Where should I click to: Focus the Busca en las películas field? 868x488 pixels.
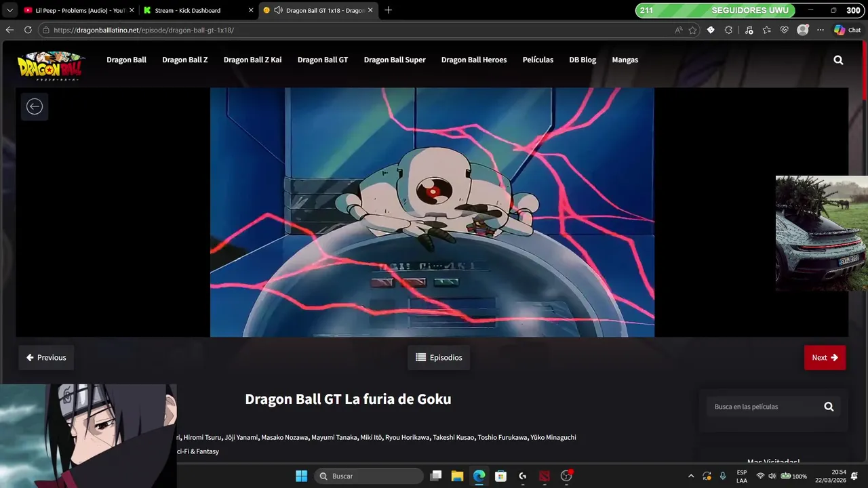click(764, 407)
